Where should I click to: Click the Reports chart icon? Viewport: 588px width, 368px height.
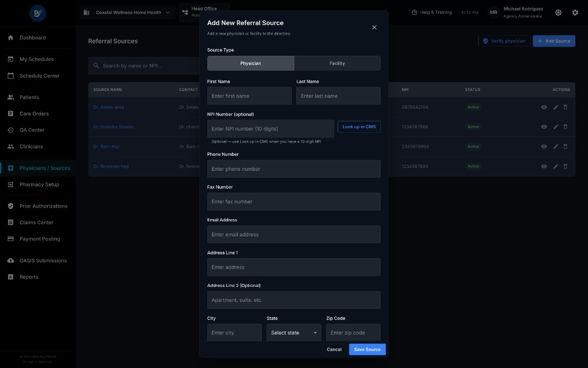10,277
